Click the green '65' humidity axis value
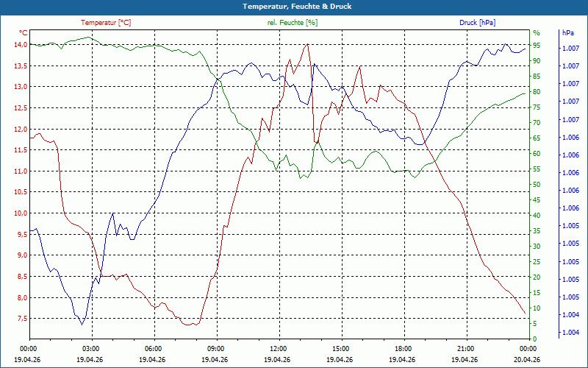588x368 pixels. pyautogui.click(x=537, y=138)
